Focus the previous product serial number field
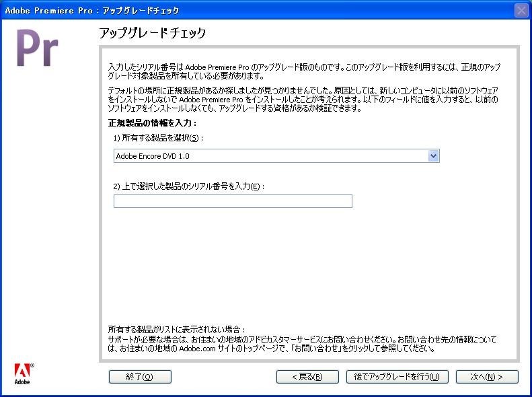Screen dimensions: 532x397 [x=233, y=201]
